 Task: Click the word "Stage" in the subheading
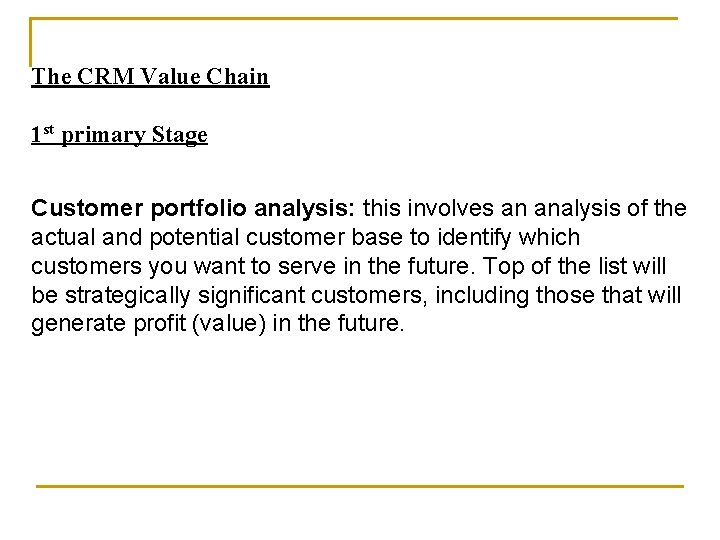tap(179, 135)
